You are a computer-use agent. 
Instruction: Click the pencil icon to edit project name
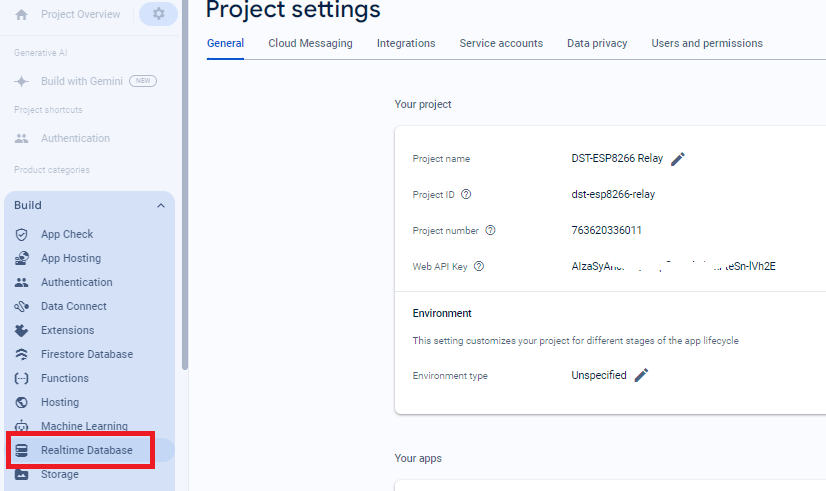[x=678, y=159]
